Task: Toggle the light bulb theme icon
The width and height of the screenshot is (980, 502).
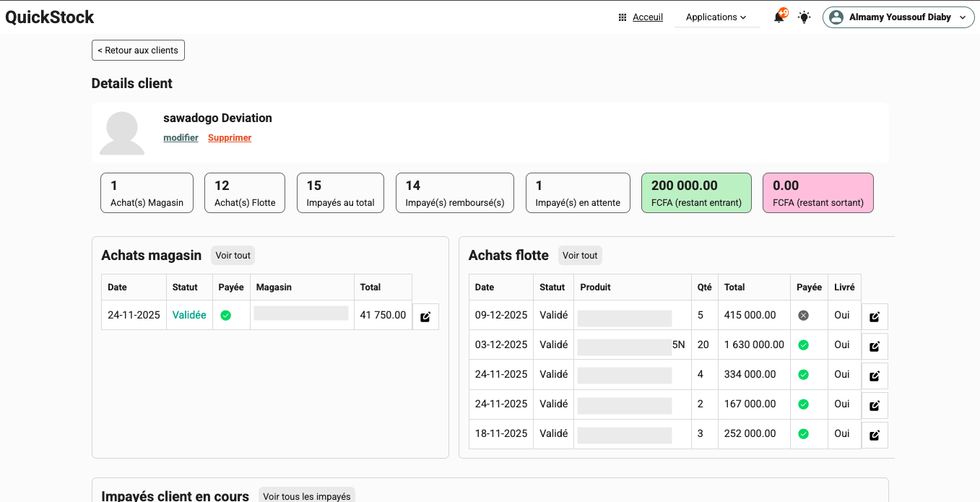Action: tap(804, 17)
